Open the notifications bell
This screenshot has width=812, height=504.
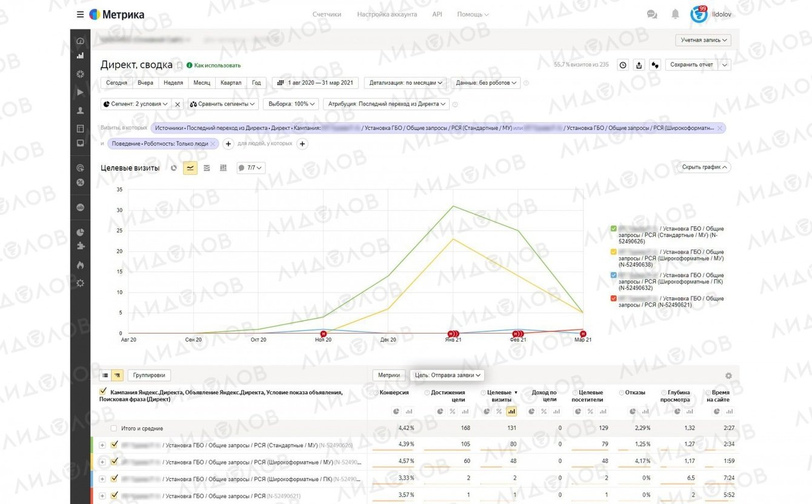pyautogui.click(x=675, y=15)
